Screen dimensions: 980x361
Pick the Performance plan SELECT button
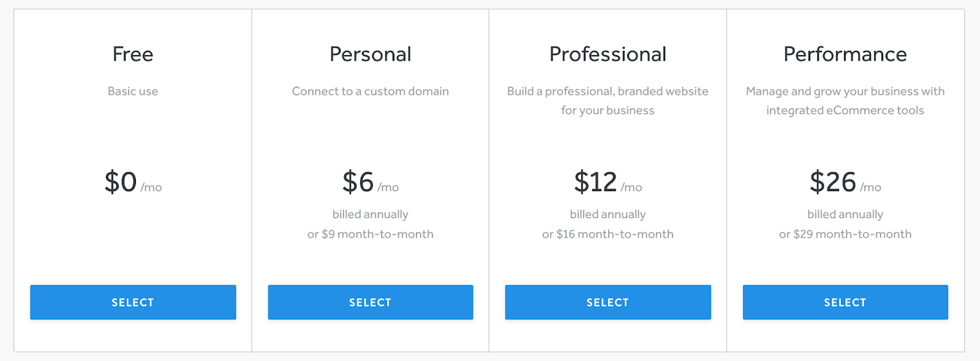tap(845, 302)
